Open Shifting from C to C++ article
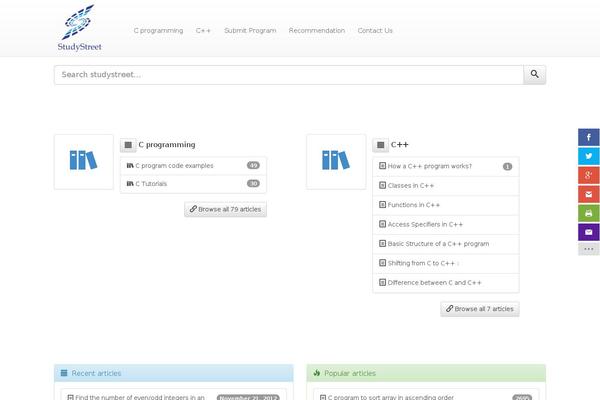The height and width of the screenshot is (400, 600). click(421, 263)
